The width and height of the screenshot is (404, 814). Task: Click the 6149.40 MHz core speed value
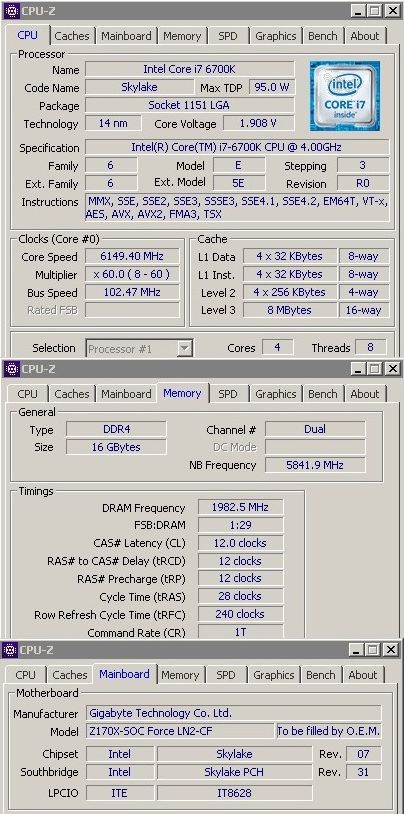click(x=133, y=256)
